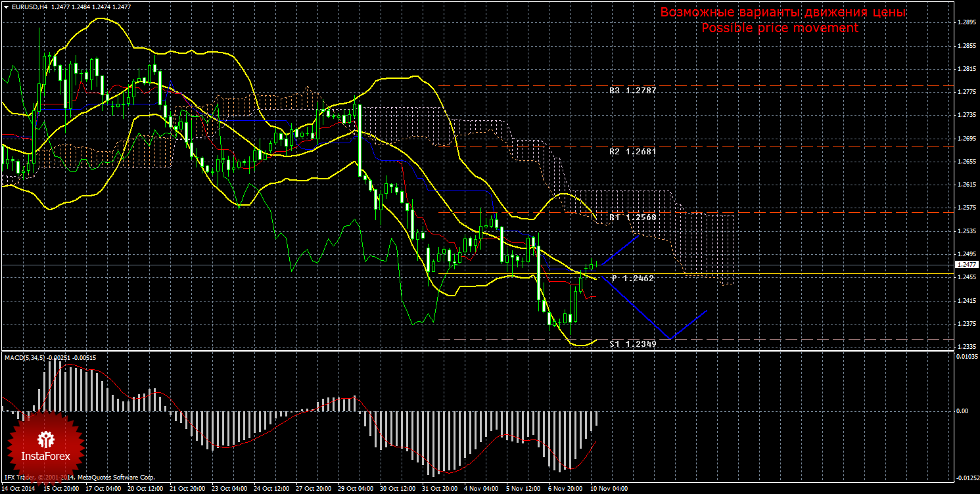Click the IFX Trader copyright text
This screenshot has width=980, height=494.
pos(79,478)
